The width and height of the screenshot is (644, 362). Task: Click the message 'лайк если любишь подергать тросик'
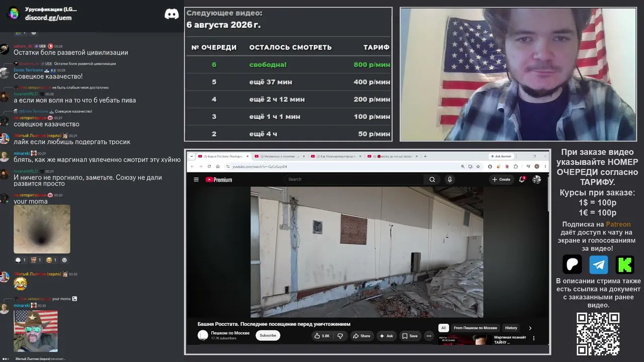click(x=72, y=142)
